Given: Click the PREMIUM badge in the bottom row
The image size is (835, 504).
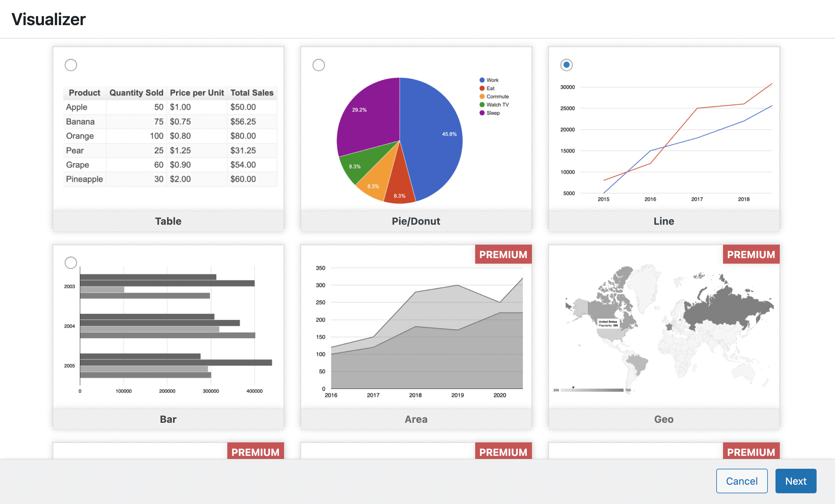Looking at the screenshot, I should click(x=256, y=452).
